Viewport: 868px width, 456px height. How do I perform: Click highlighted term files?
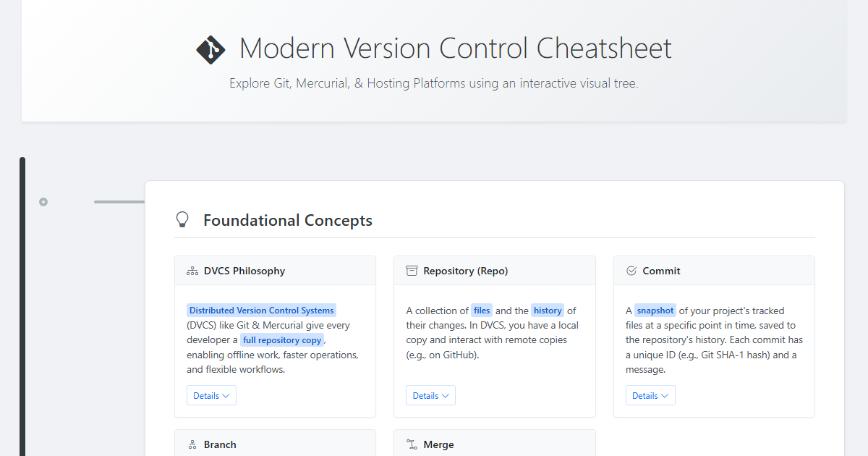pos(482,311)
